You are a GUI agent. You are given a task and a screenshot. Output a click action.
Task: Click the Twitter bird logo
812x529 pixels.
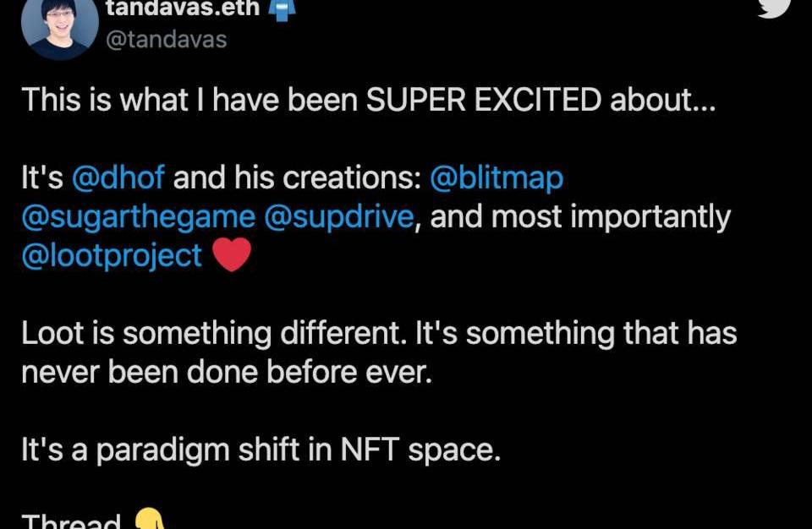tap(773, 7)
